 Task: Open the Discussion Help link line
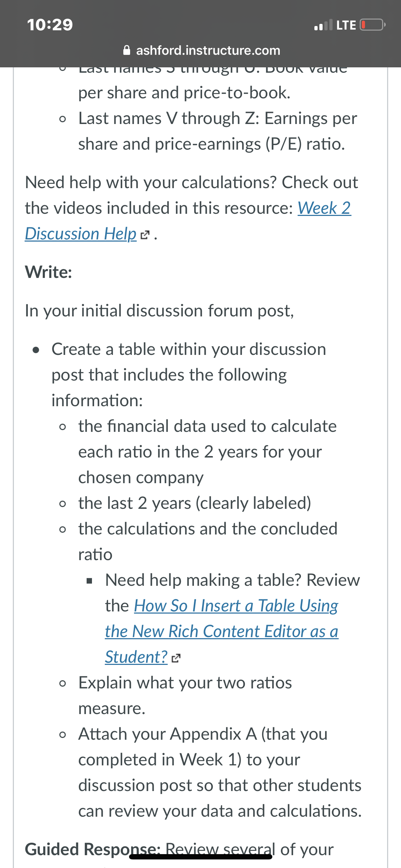pos(81,234)
